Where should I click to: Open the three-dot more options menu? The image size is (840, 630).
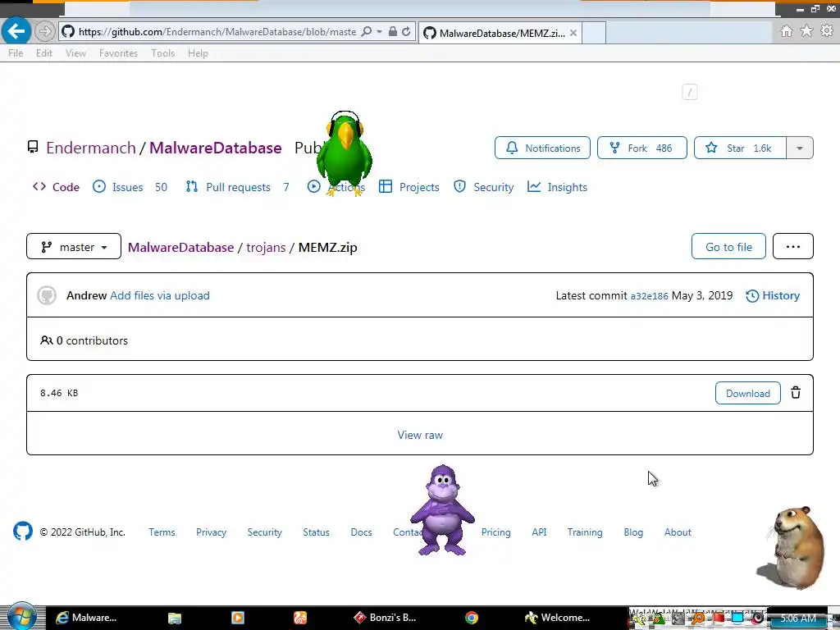point(793,246)
